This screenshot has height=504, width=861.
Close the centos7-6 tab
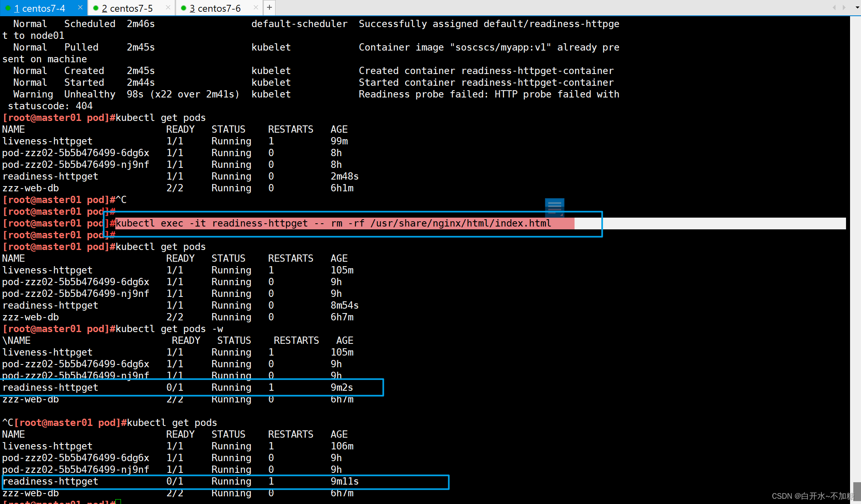point(256,7)
